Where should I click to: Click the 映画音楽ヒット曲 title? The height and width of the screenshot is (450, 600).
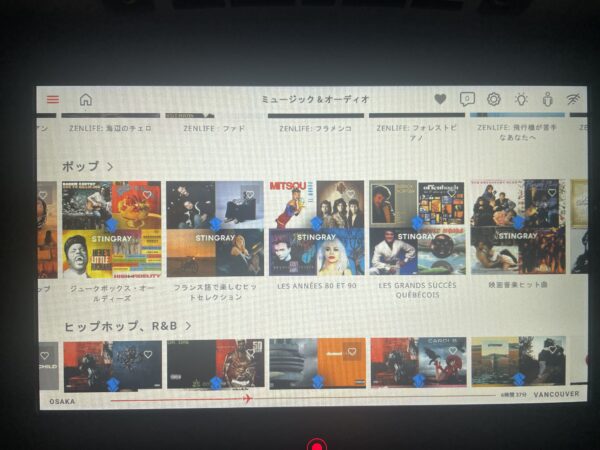[x=518, y=284]
